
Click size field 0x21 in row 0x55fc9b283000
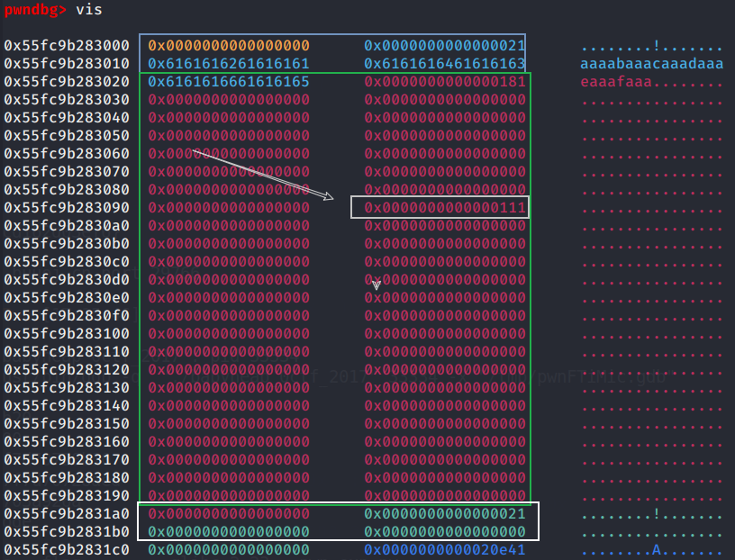tap(445, 46)
